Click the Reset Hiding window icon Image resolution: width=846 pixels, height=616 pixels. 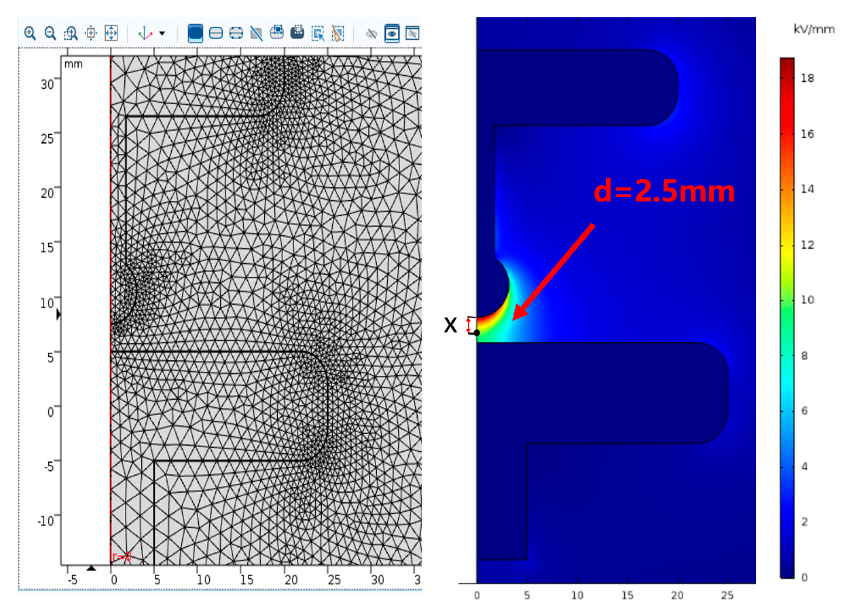click(x=412, y=33)
